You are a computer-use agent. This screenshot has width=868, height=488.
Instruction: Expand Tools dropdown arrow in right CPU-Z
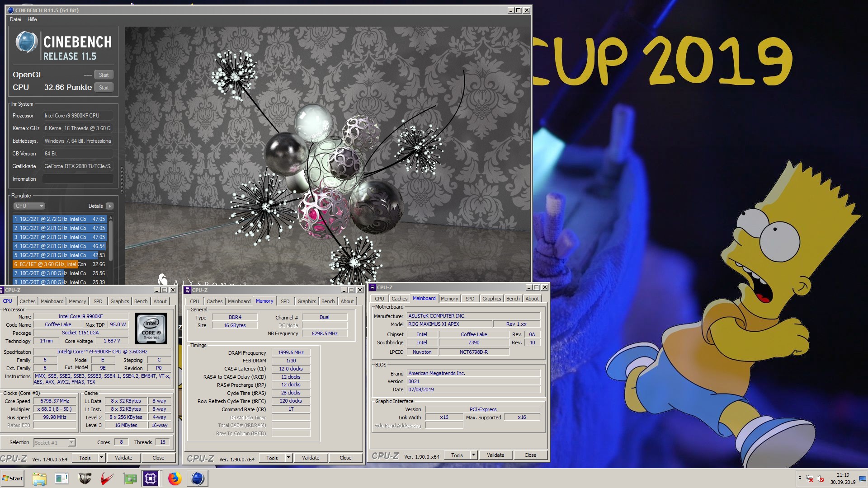pyautogui.click(x=474, y=455)
